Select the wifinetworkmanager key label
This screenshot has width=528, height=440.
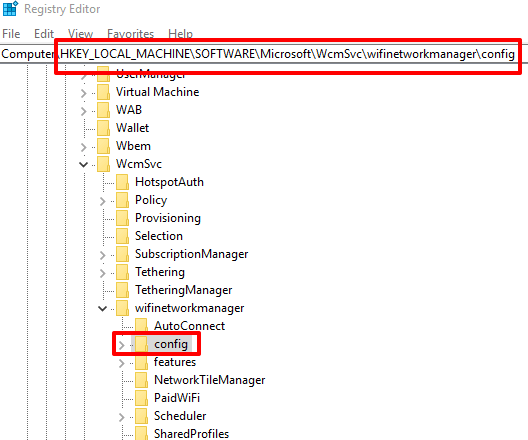coord(190,308)
